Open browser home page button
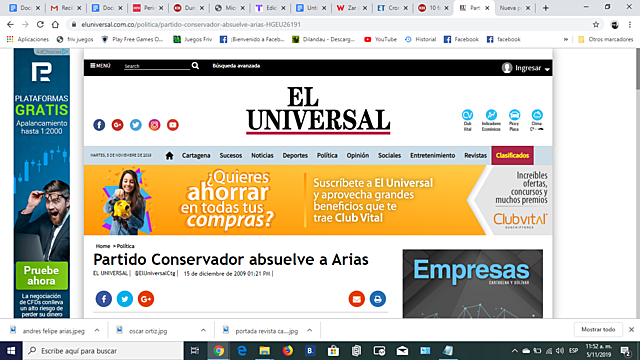The height and width of the screenshot is (360, 640). coord(55,24)
